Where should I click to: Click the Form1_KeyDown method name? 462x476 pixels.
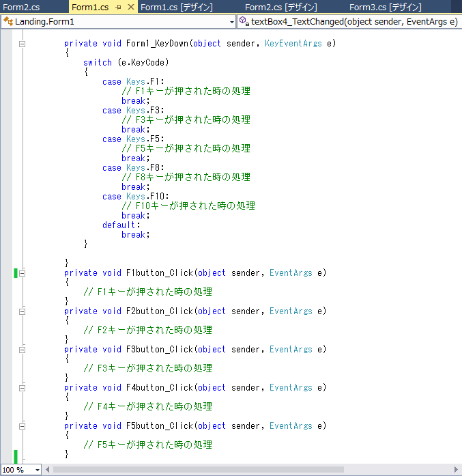point(157,44)
